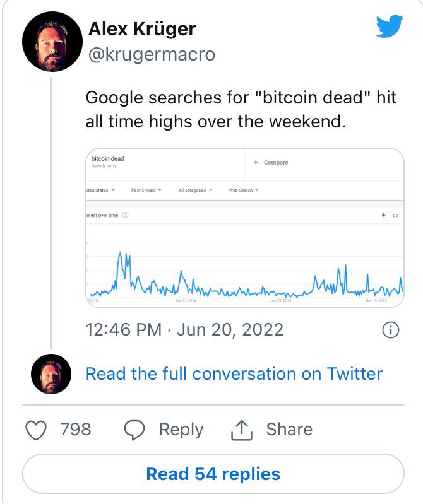Open Read the full conversation on Twitter
Screen dimensions: 423x504
(234, 373)
